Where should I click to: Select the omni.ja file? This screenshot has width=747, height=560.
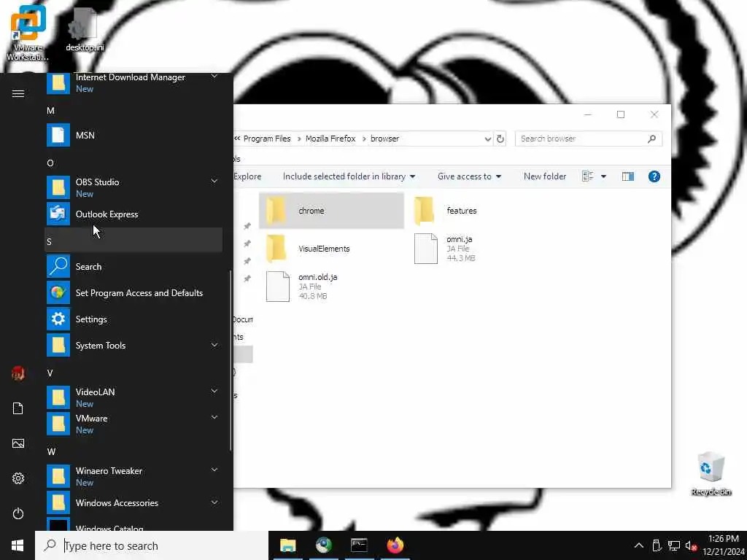coord(480,249)
